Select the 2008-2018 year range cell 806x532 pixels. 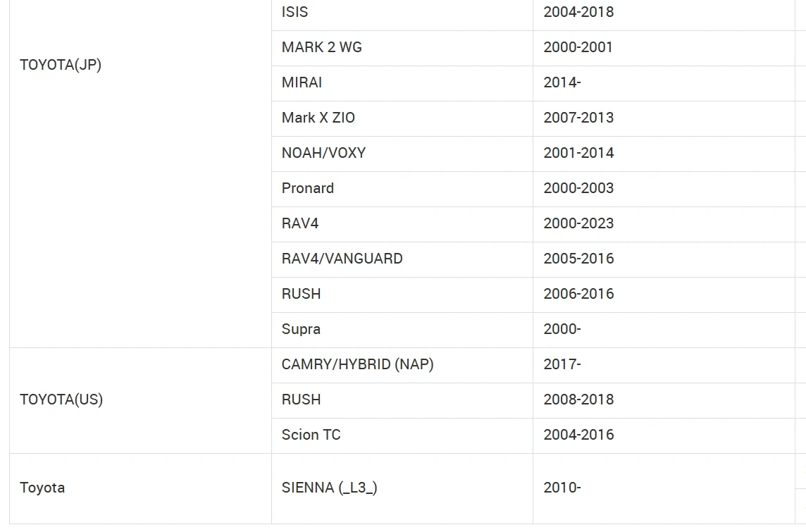point(664,400)
